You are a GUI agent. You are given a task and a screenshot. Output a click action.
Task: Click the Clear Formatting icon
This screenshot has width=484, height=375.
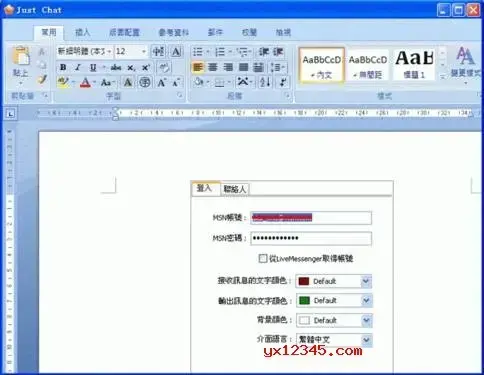164,67
